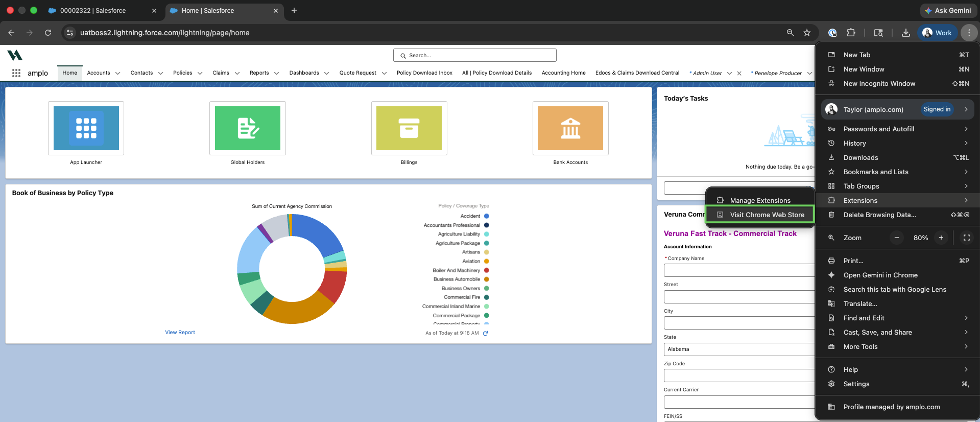
Task: Open the Work profile button
Action: coord(937,33)
